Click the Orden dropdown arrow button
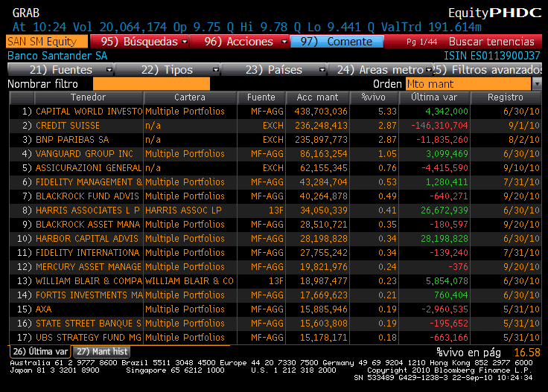Viewport: 548px width, 392px height. 537,84
